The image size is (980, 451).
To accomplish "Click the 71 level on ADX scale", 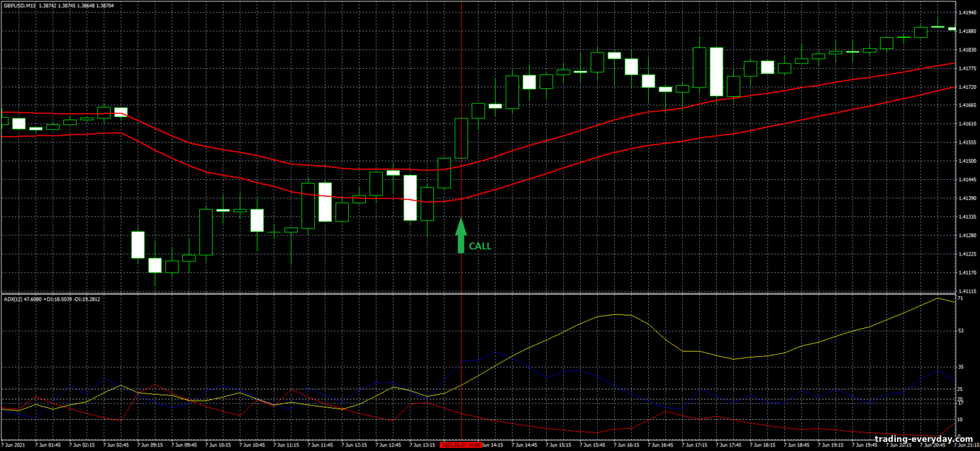I will point(960,299).
